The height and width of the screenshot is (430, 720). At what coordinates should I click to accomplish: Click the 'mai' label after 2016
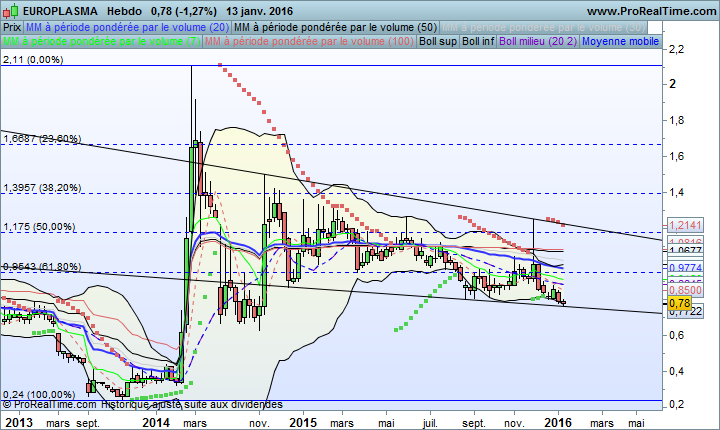click(636, 423)
